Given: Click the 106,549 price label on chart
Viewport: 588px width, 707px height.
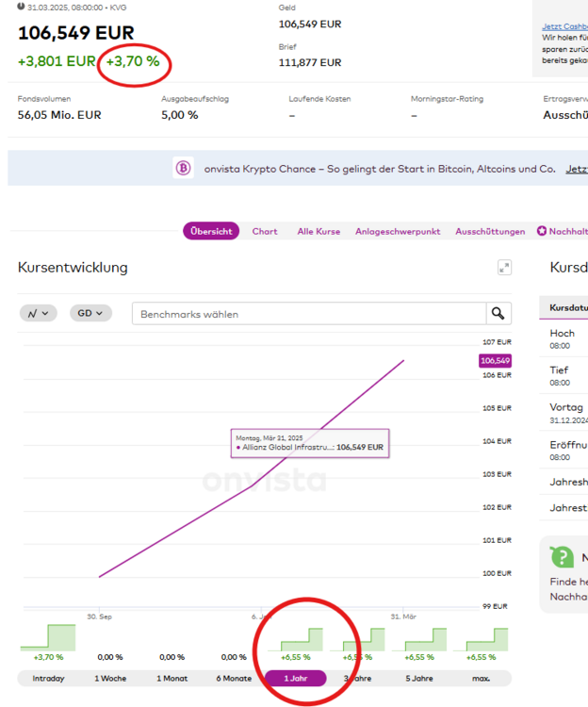Looking at the screenshot, I should click(x=495, y=361).
